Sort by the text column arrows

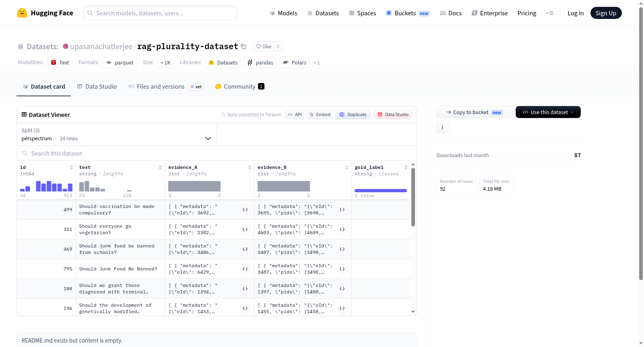point(160,167)
